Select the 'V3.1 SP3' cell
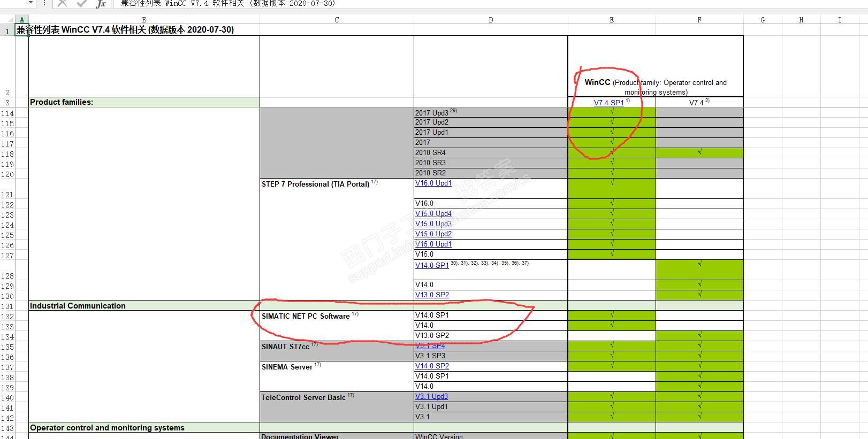The width and height of the screenshot is (868, 439). coord(491,356)
